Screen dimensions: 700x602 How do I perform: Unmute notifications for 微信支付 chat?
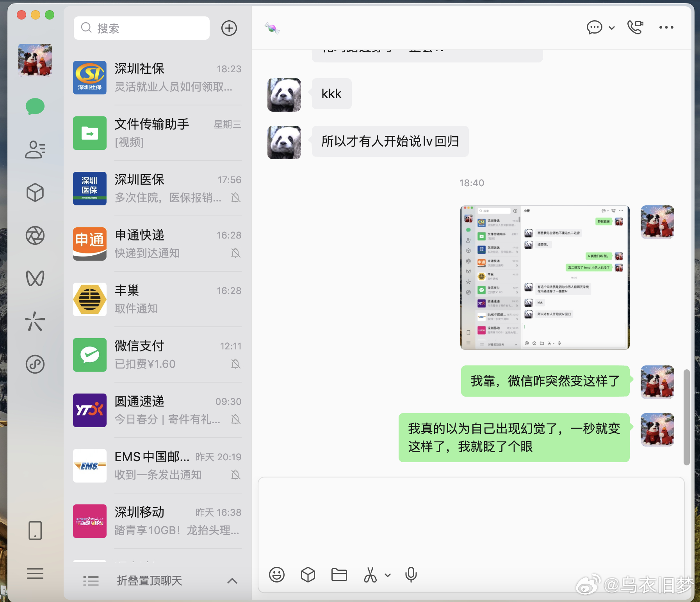click(x=235, y=364)
